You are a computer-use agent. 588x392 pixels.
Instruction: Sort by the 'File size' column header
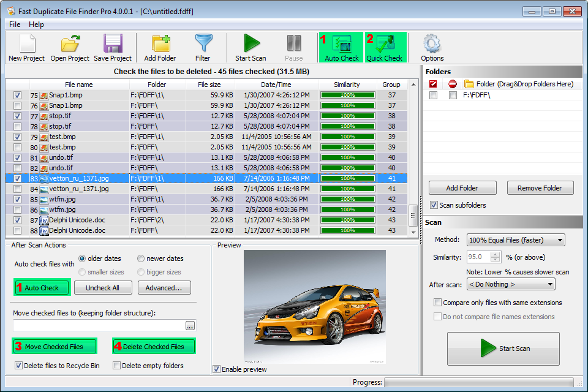point(209,85)
